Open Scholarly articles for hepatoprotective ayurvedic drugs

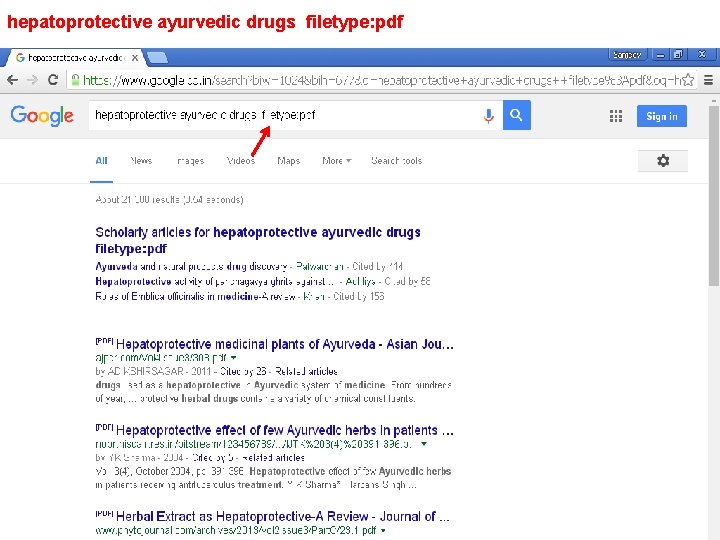258,240
